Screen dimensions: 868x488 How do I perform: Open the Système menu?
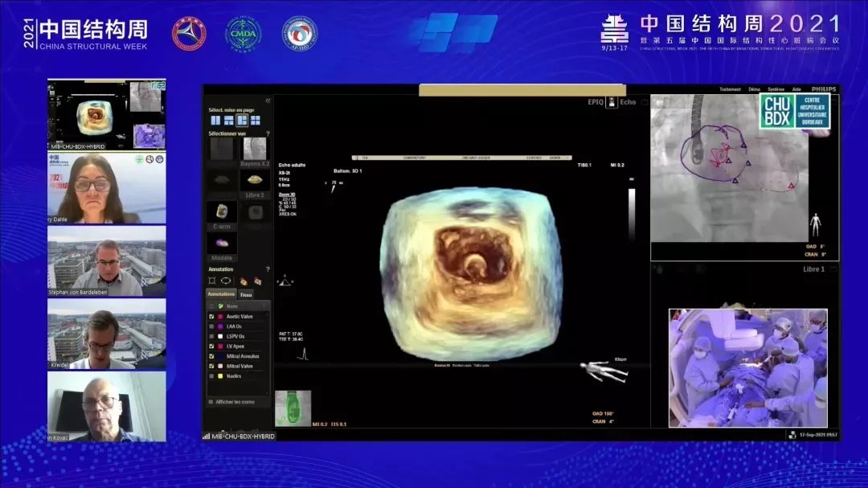[x=776, y=89]
